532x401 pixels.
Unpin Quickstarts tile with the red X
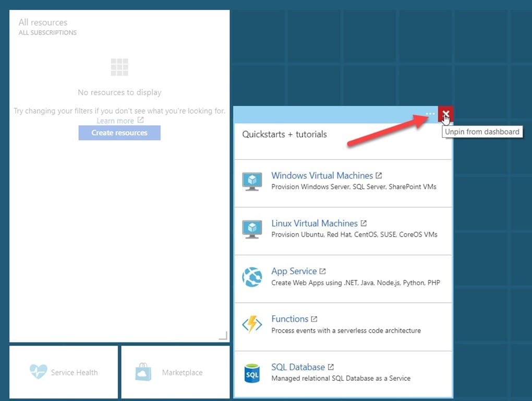[445, 114]
